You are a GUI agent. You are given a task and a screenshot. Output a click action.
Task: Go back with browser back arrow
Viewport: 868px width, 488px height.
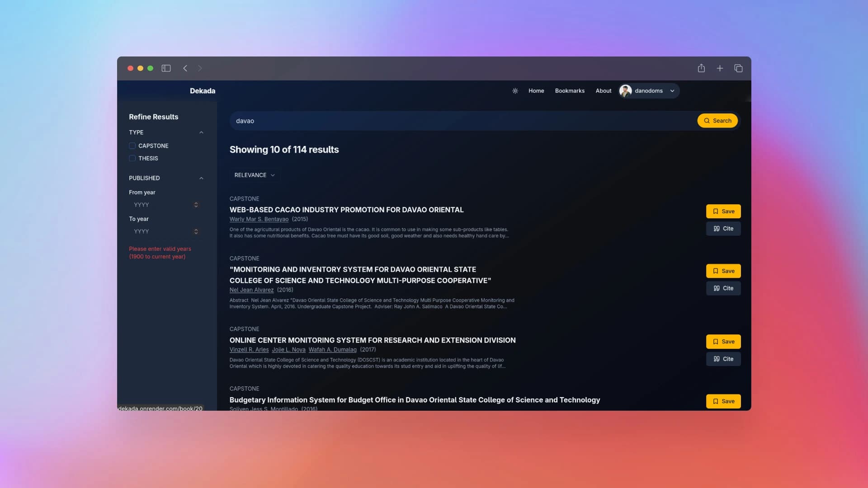pos(185,68)
